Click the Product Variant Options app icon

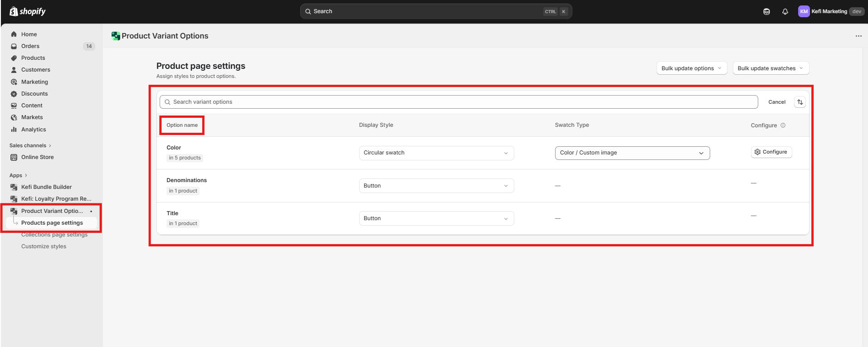point(116,36)
